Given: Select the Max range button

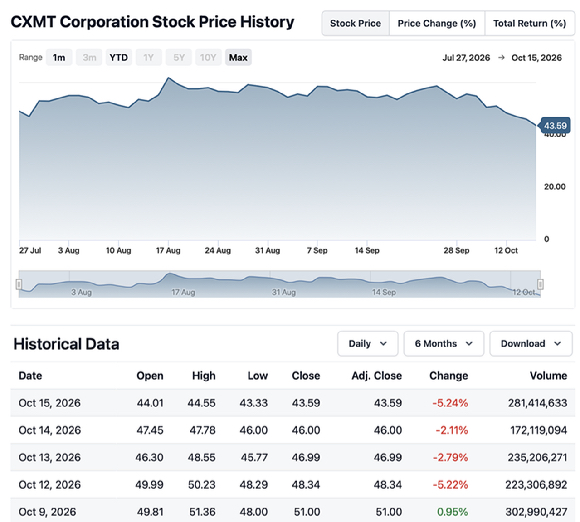Looking at the screenshot, I should tap(238, 58).
